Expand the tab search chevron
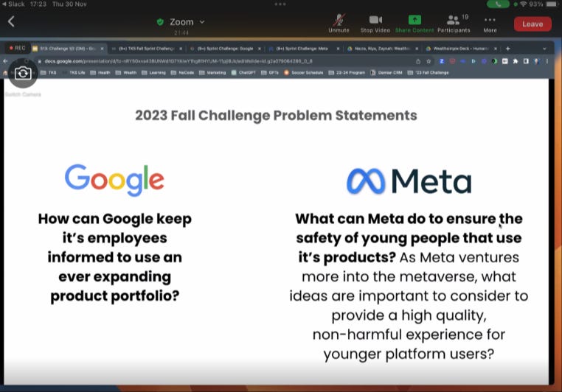Screen dimensions: 562x392 (544, 49)
